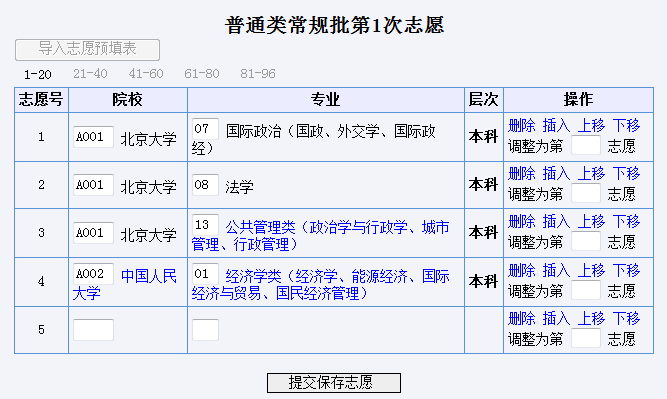This screenshot has height=399, width=667.
Task: Focus row 5's 调整为第 number field
Action: [586, 339]
